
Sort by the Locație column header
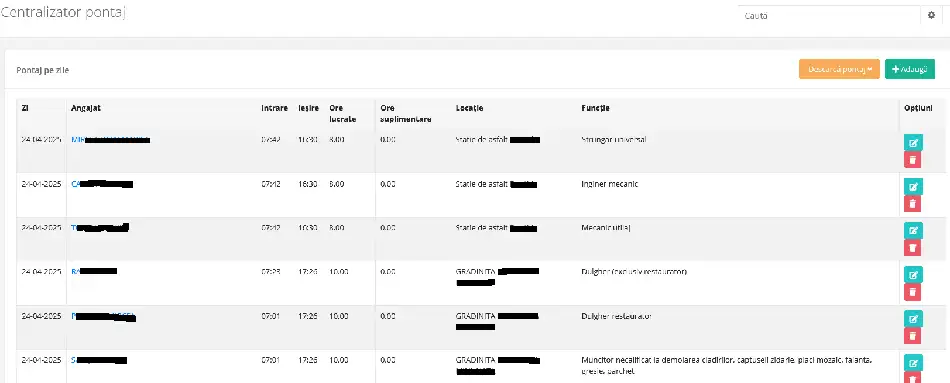point(470,108)
